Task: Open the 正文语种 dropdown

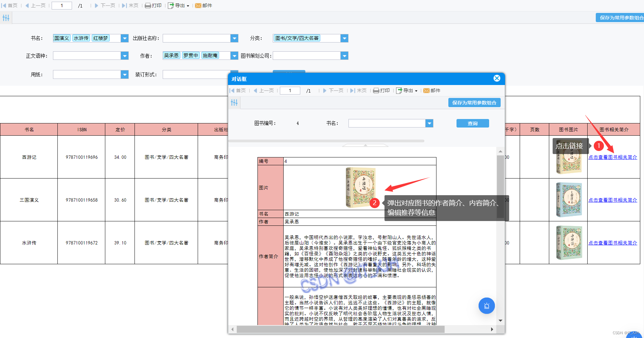Action: click(125, 56)
